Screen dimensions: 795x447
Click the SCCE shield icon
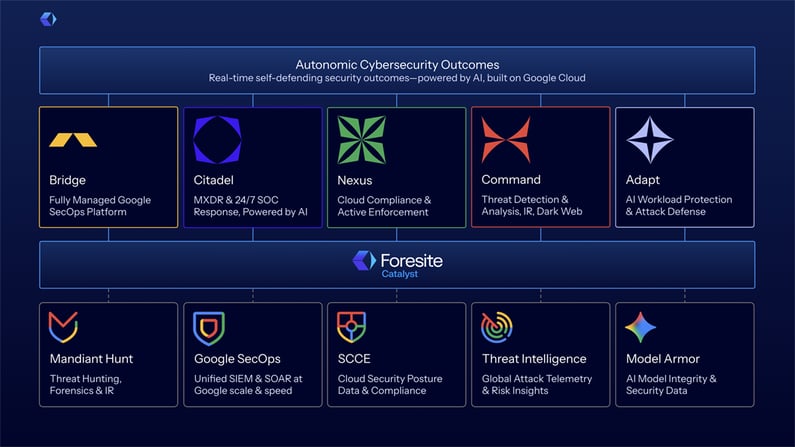(x=351, y=327)
